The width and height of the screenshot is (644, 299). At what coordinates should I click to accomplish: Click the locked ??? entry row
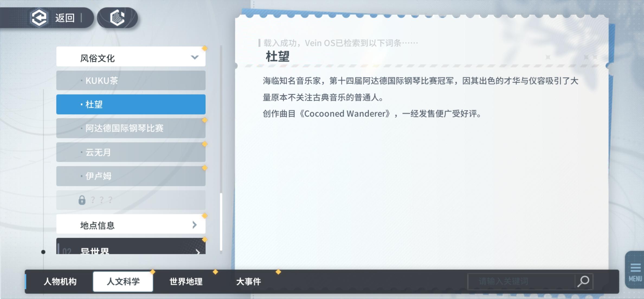(x=131, y=200)
